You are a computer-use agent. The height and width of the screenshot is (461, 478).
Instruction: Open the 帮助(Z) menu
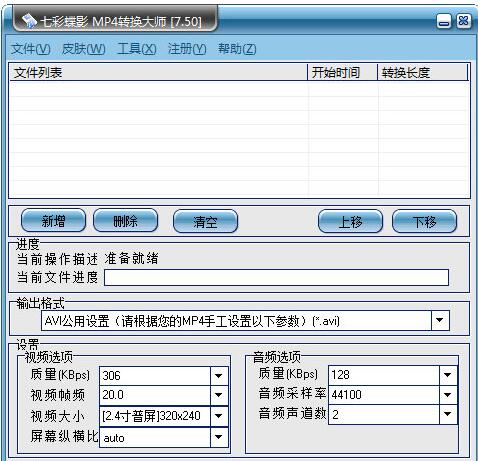(237, 49)
